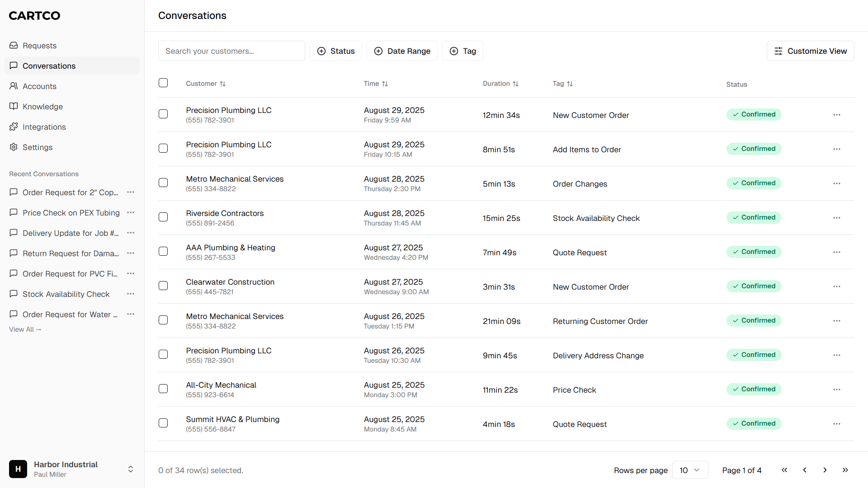
Task: Click the customer search input field
Action: point(231,51)
